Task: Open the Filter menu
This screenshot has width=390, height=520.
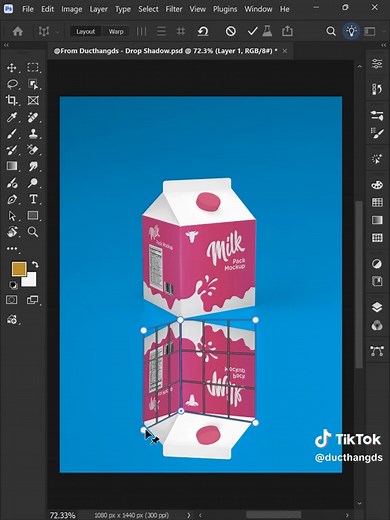Action: coord(174,9)
